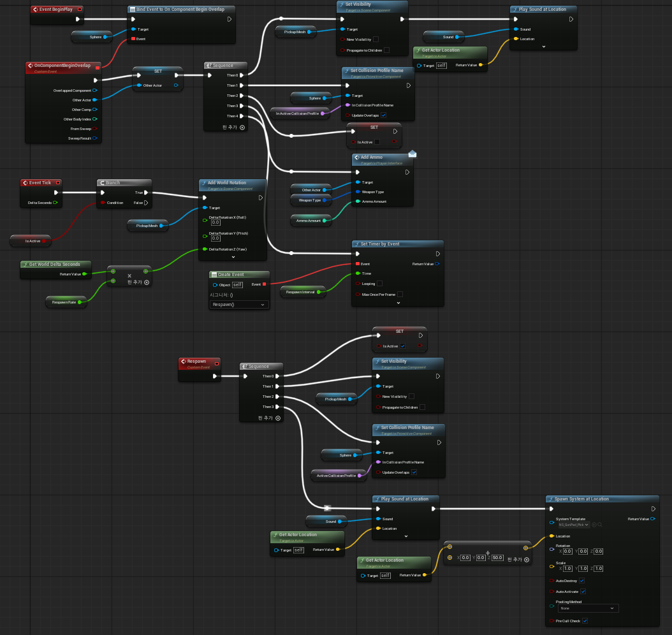Click the Set Timer by Event node title

click(380, 244)
